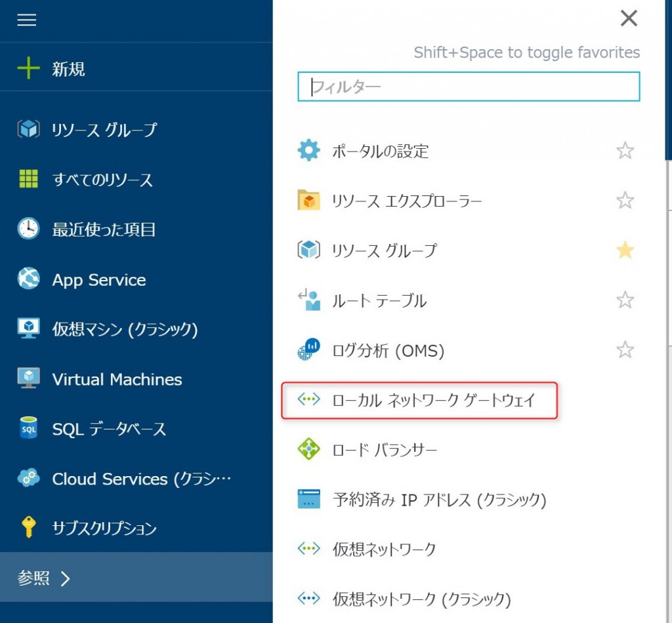The height and width of the screenshot is (623, 672).
Task: Unfavorite リソース グループ via yellow star
Action: point(625,251)
